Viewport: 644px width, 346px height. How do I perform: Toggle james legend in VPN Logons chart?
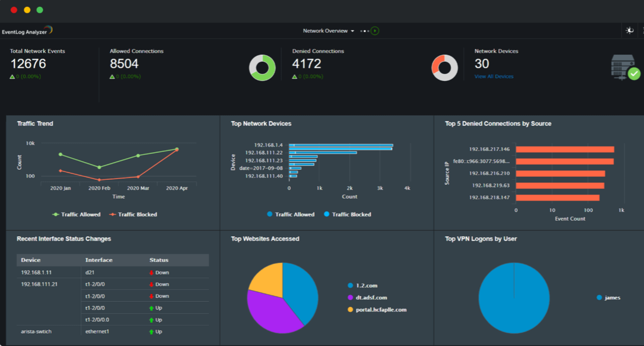(609, 298)
